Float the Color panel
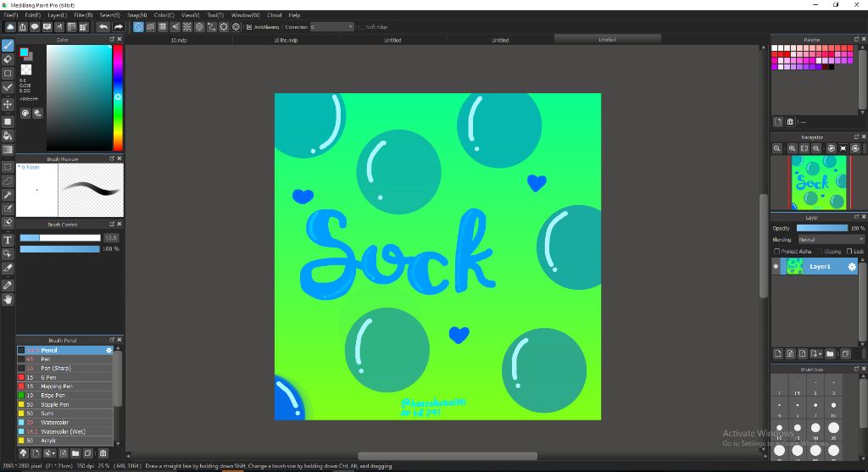 click(111, 39)
